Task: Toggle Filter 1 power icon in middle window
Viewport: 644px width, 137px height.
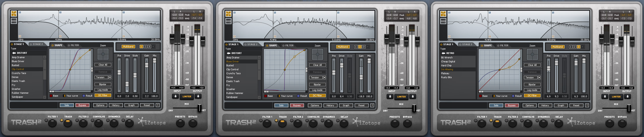Action: point(261,121)
